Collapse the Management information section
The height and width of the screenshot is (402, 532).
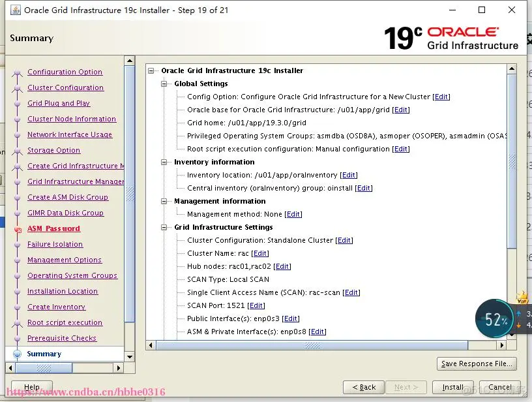[x=164, y=201]
